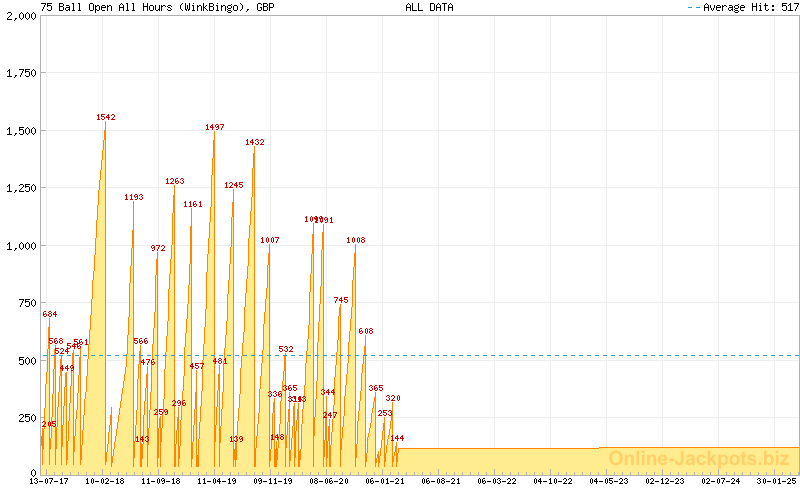
Task: Select the 1497 jackpot peak label
Action: 215,127
